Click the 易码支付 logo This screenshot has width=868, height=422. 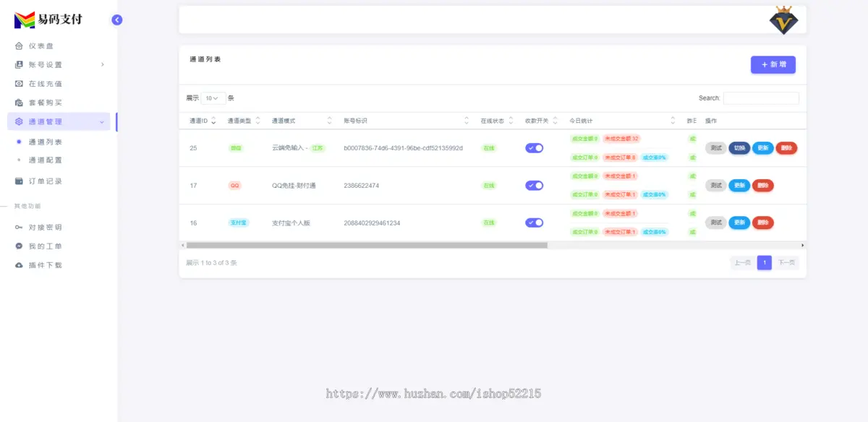(x=48, y=20)
